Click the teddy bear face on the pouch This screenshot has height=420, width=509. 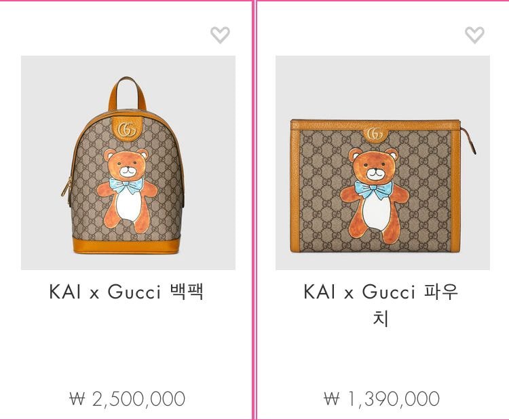tap(374, 166)
